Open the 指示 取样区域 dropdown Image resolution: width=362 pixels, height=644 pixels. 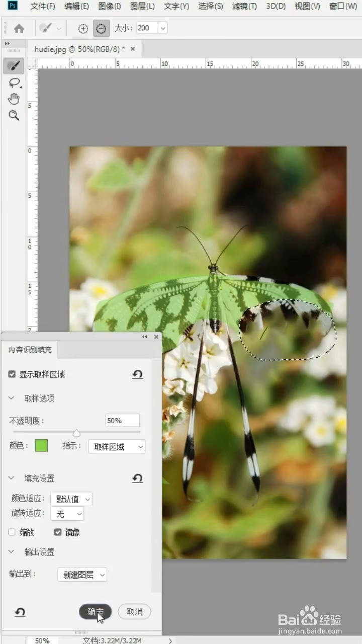(117, 446)
